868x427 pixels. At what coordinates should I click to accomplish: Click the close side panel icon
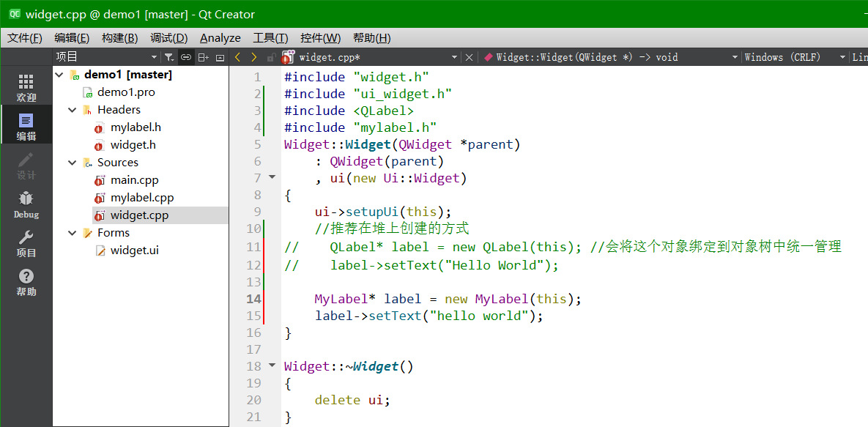click(220, 57)
